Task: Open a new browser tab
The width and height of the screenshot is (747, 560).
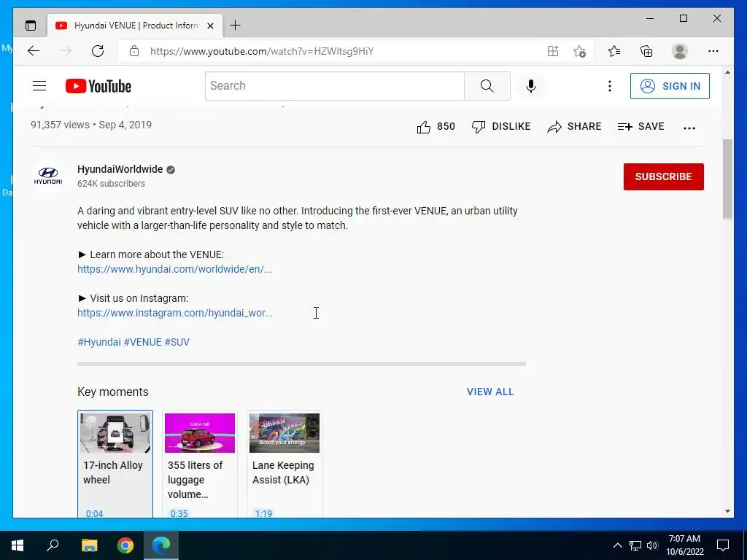Action: tap(236, 26)
